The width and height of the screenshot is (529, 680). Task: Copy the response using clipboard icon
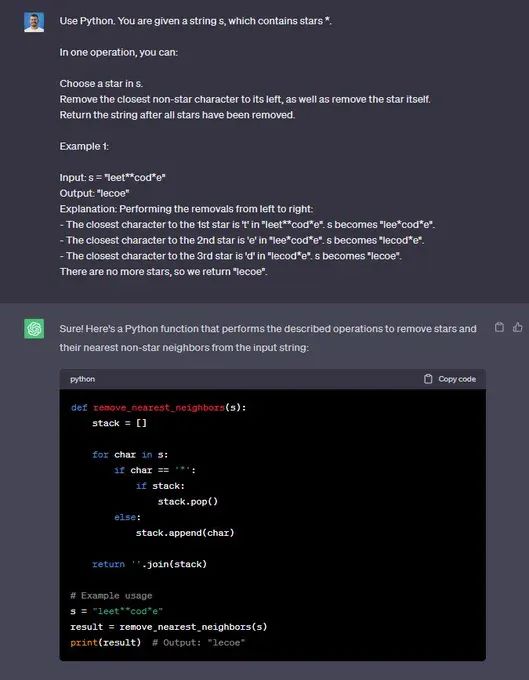[x=500, y=327]
